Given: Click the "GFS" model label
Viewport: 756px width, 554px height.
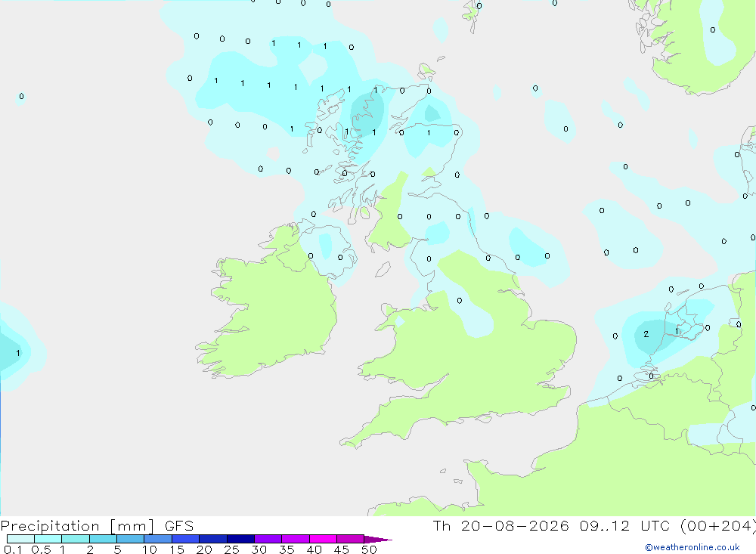Looking at the screenshot, I should [179, 525].
